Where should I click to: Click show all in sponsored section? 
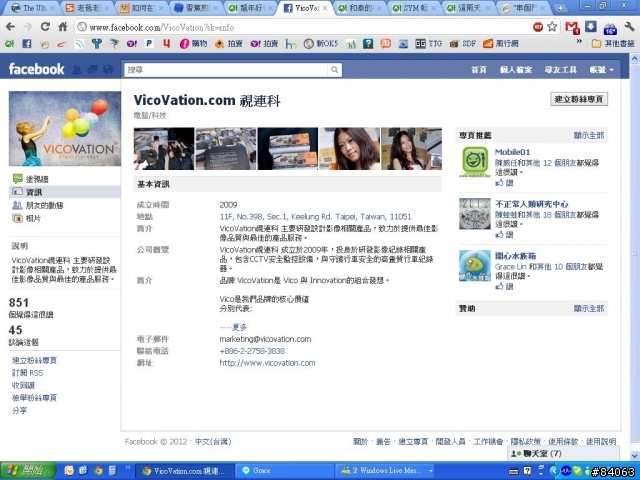point(589,308)
